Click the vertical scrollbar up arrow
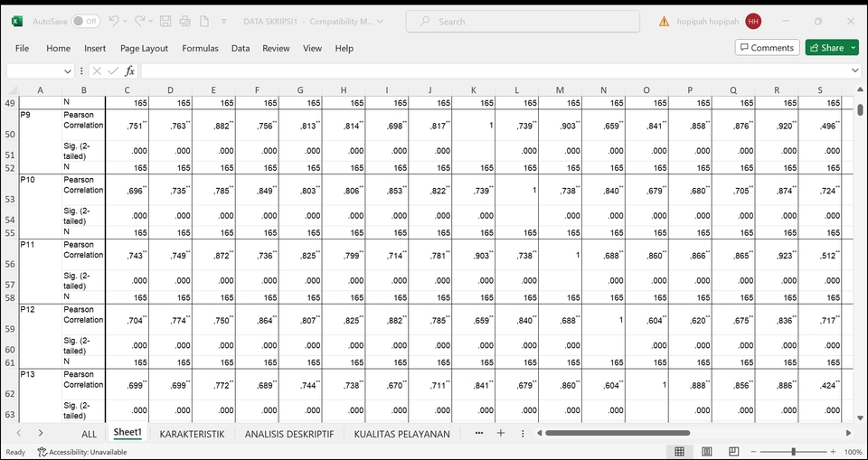868x460 pixels. (860, 89)
